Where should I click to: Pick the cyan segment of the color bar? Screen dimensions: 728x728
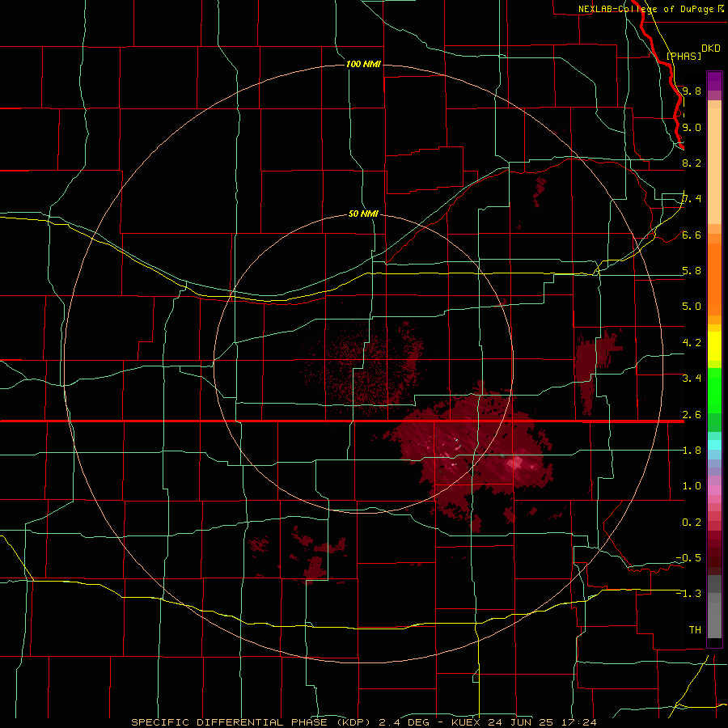click(x=714, y=445)
